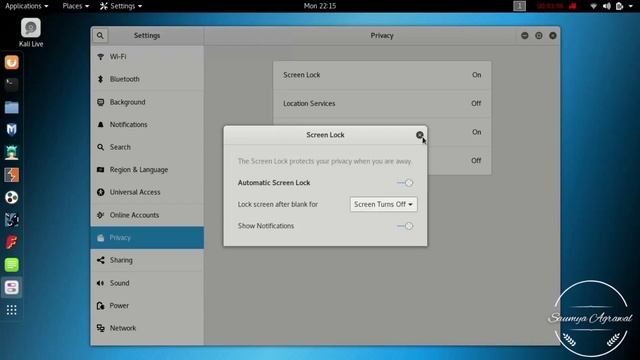Screen dimensions: 640x360
Task: Click the Screen Lock dialog title
Action: pyautogui.click(x=325, y=135)
